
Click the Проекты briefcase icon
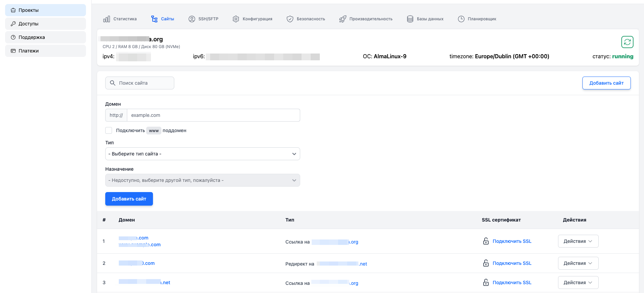click(13, 10)
